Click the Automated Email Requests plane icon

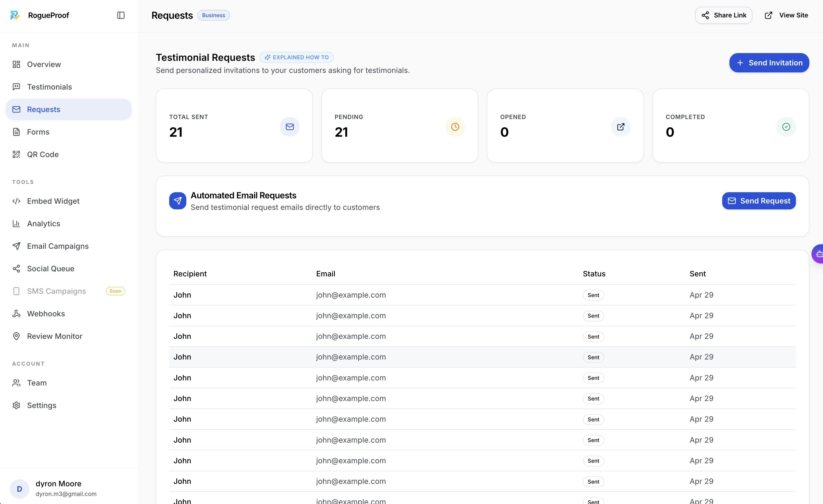[178, 201]
